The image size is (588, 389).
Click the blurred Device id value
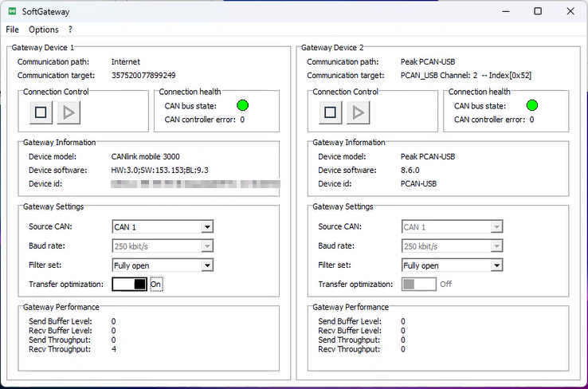pyautogui.click(x=195, y=183)
